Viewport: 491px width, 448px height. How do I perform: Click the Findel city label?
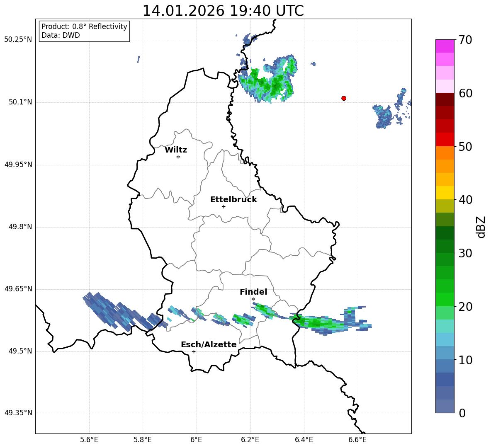[253, 292]
